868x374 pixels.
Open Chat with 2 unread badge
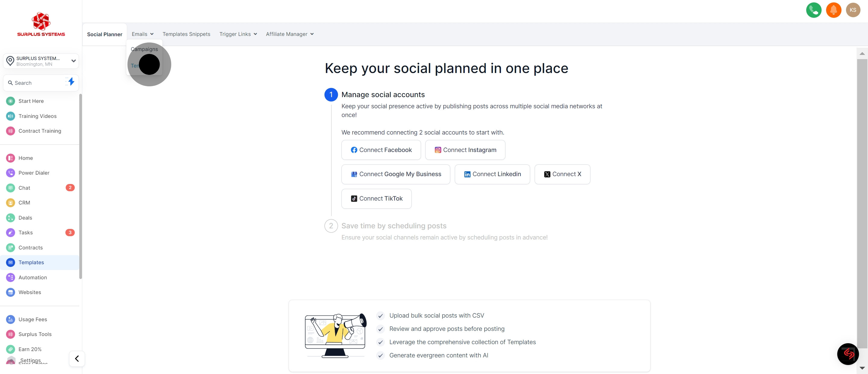pos(24,188)
